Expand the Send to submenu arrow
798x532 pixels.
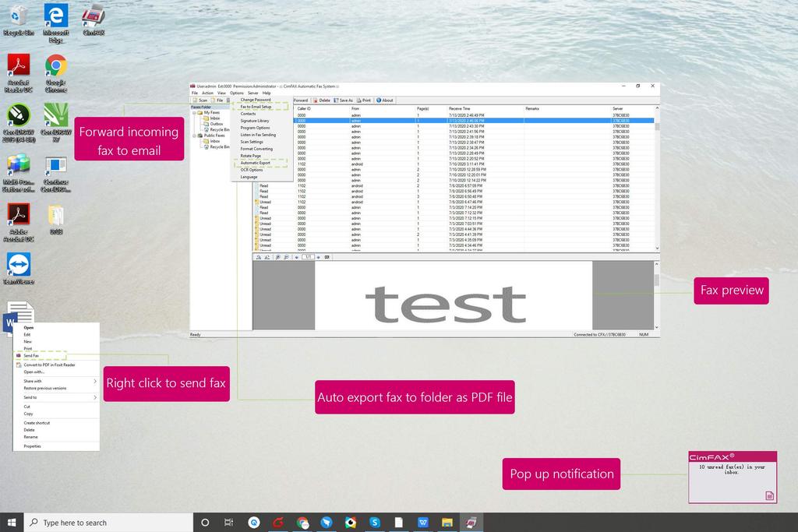click(x=95, y=397)
